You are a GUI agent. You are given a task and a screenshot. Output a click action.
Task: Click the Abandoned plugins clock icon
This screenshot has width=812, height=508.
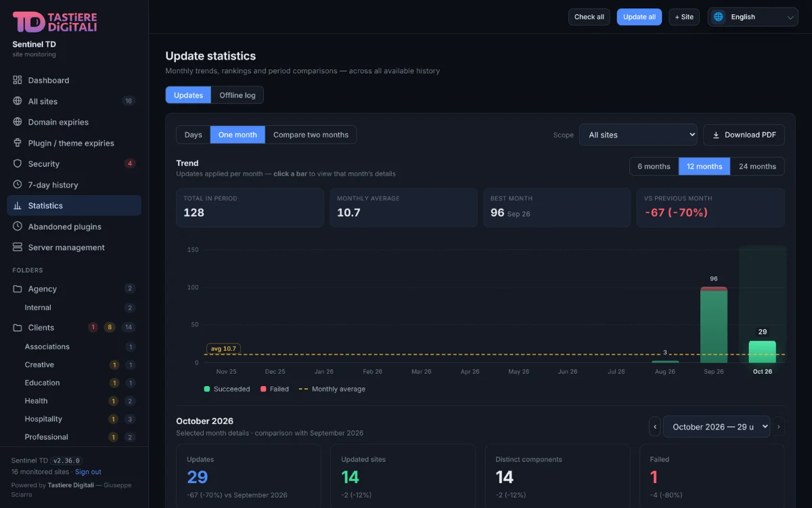(18, 227)
